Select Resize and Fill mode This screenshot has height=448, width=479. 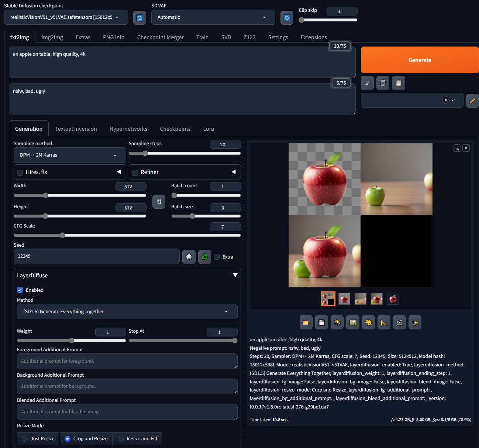click(x=137, y=438)
